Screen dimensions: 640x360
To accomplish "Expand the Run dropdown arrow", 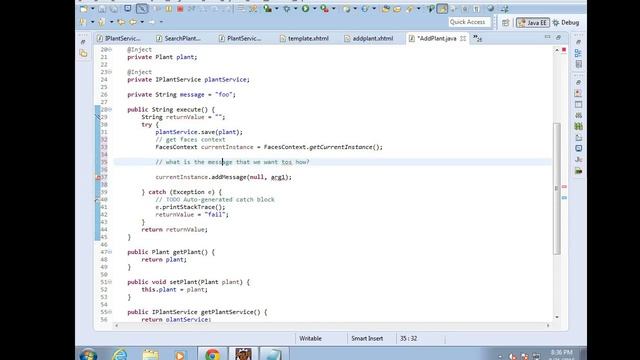I will tap(314, 9).
